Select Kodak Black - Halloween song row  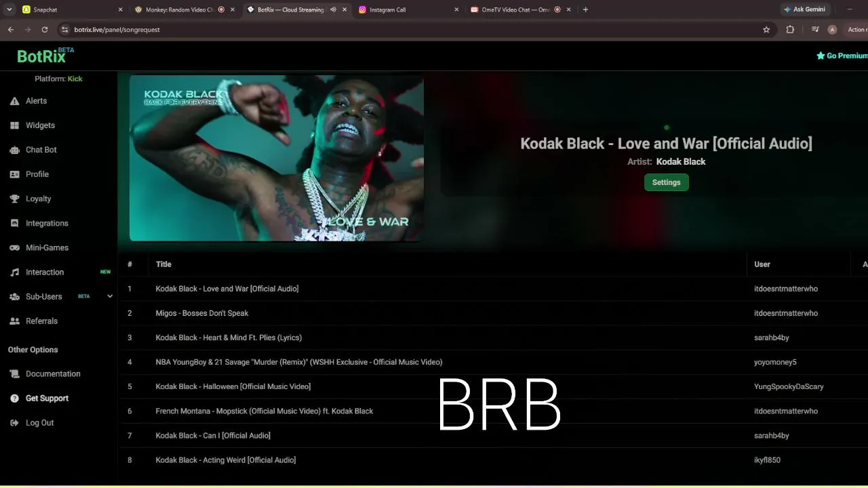tap(492, 386)
